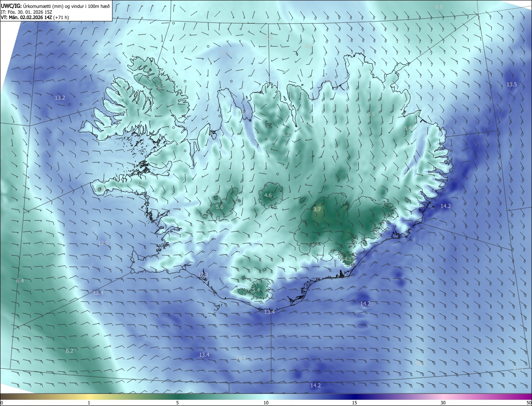
Task: Click the 4.1 value label on the map
Action: coord(348,259)
